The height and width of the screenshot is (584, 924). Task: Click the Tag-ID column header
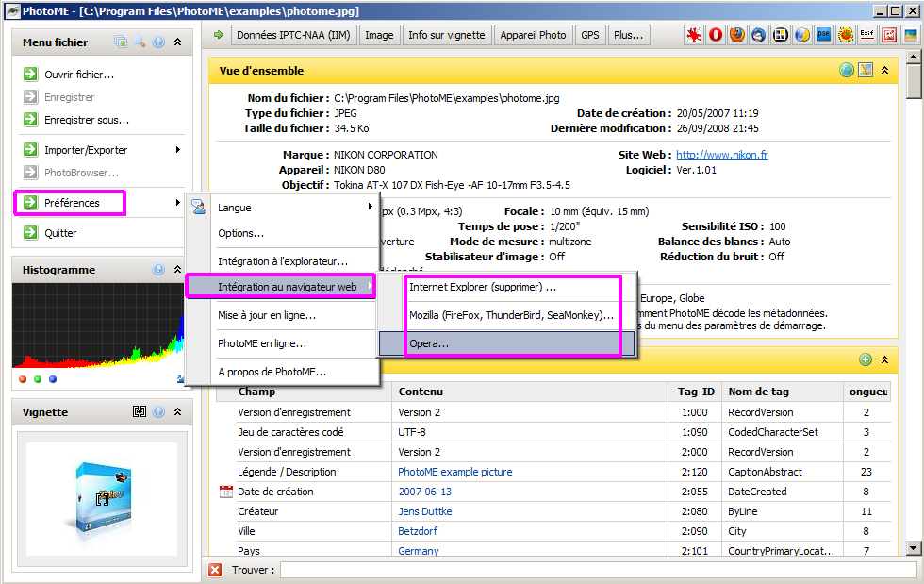pos(696,392)
